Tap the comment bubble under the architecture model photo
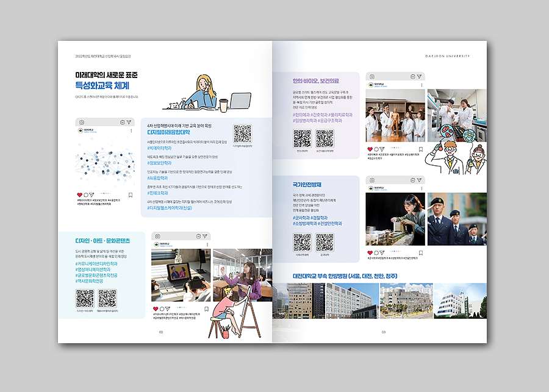 pyautogui.click(x=376, y=253)
